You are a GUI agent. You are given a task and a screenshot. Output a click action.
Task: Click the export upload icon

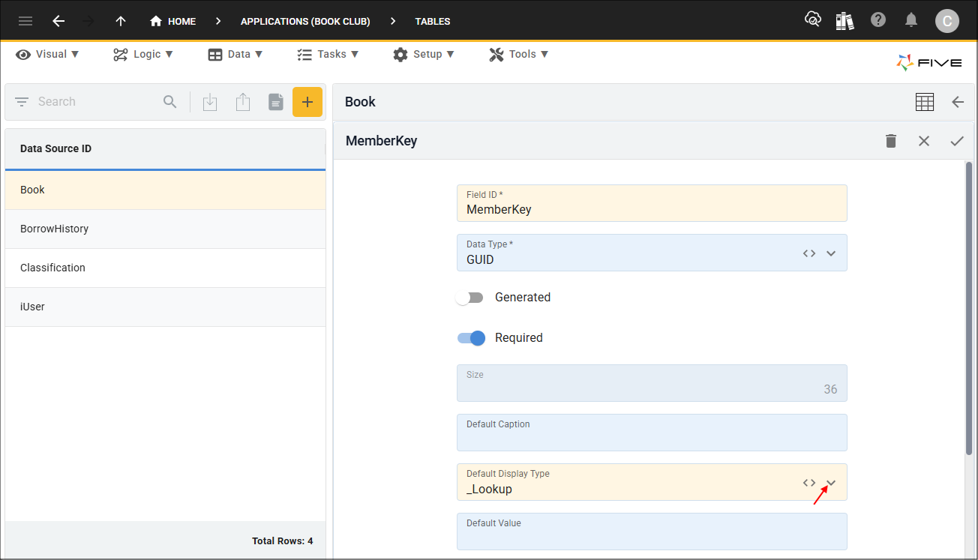(243, 102)
